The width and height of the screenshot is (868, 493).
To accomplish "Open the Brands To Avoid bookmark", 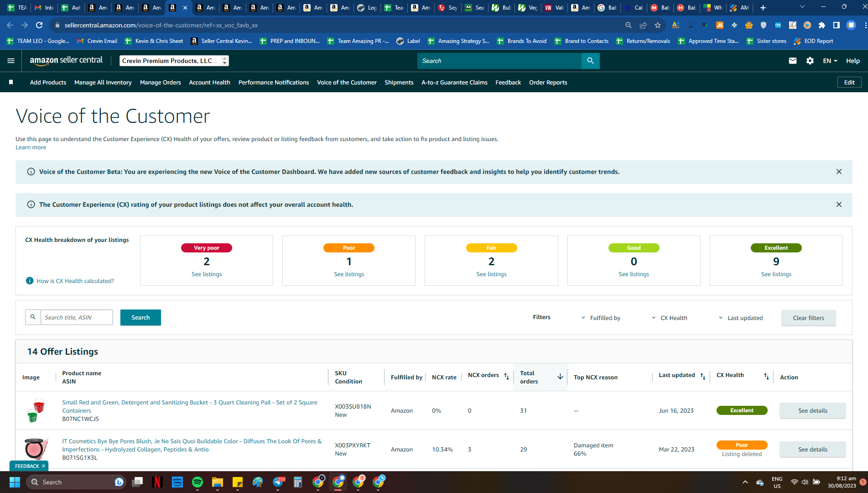I will (x=521, y=41).
